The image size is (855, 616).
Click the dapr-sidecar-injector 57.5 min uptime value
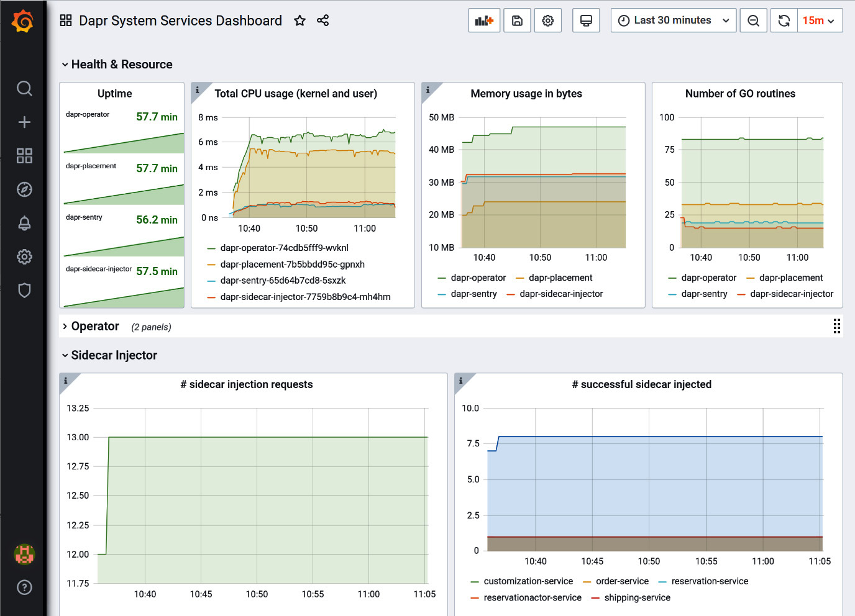point(157,271)
